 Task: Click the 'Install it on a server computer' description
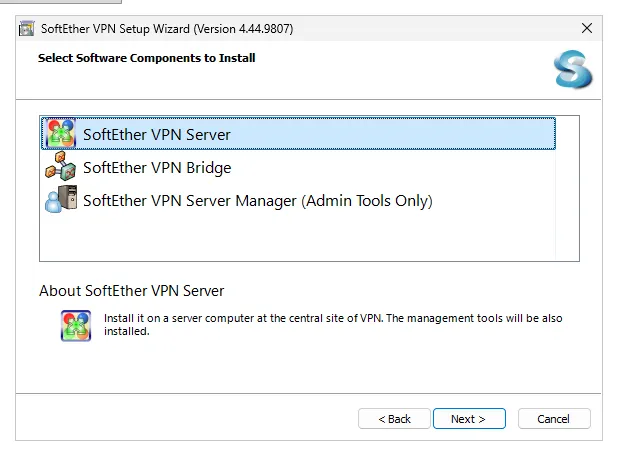pos(333,324)
